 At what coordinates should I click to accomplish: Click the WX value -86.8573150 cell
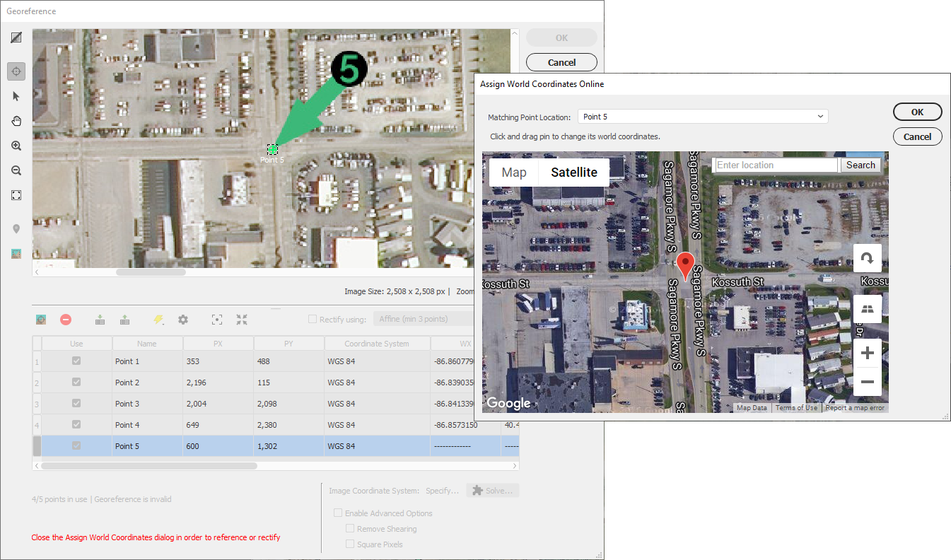point(465,424)
